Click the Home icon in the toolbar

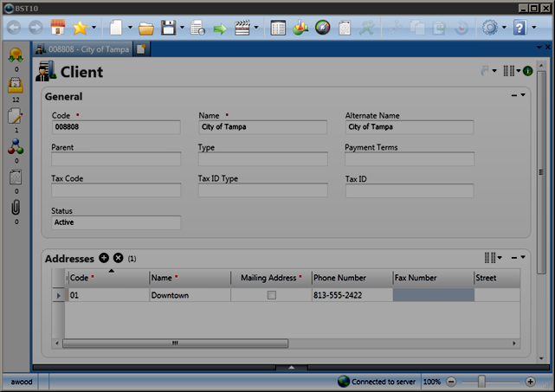point(58,28)
